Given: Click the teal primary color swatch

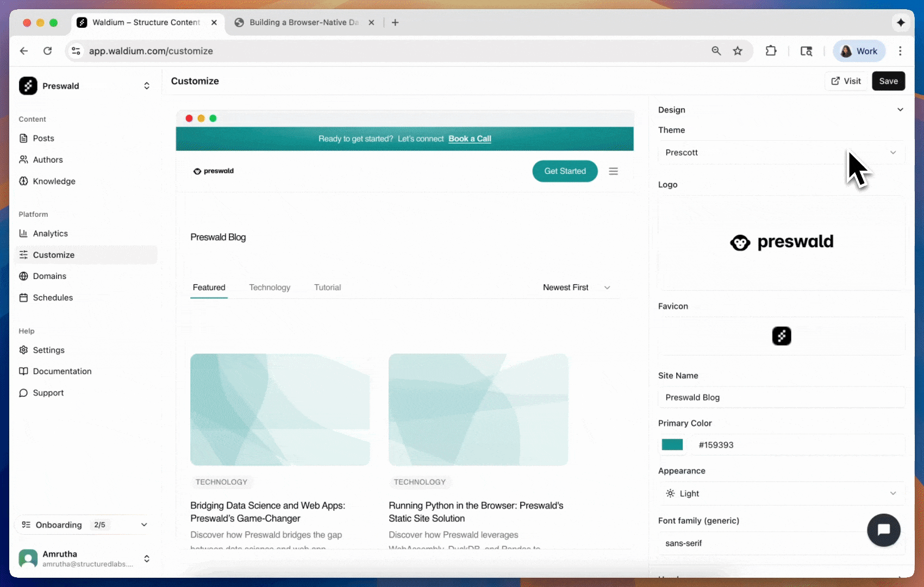Looking at the screenshot, I should (672, 445).
